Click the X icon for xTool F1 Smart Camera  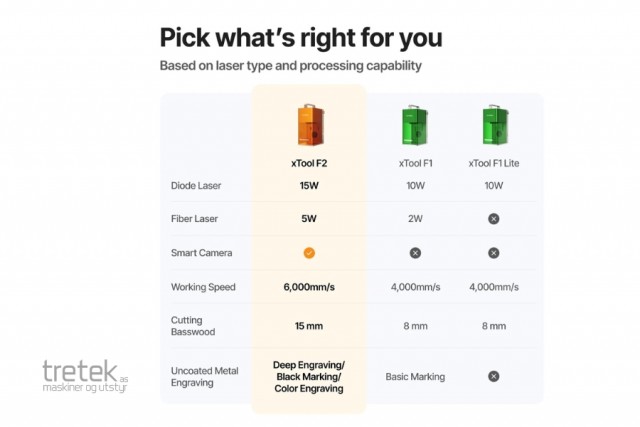415,253
